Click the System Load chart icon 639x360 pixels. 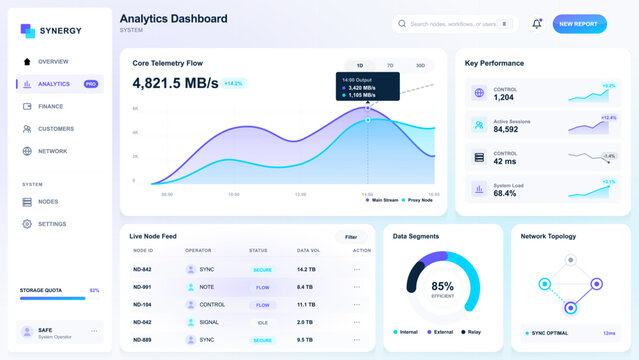click(479, 189)
